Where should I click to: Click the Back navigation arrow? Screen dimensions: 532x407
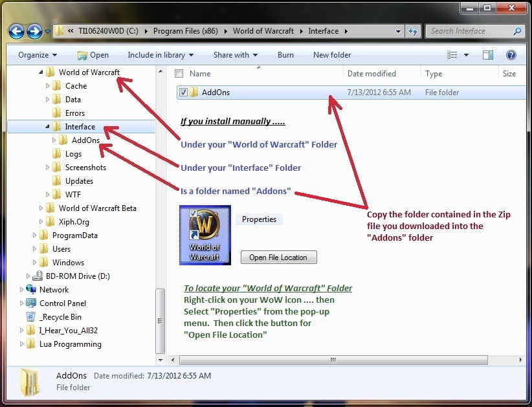tap(16, 30)
